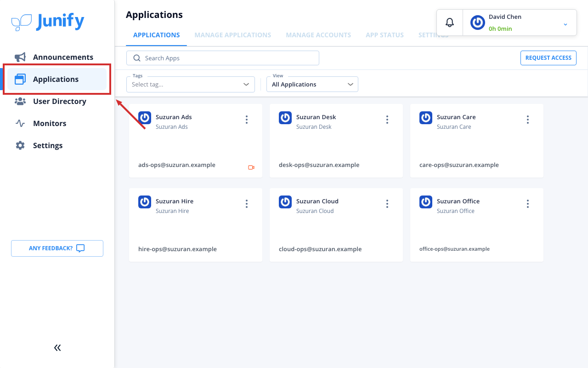This screenshot has height=368, width=588.
Task: Open the Suzuran Care three-dot menu
Action: point(528,120)
